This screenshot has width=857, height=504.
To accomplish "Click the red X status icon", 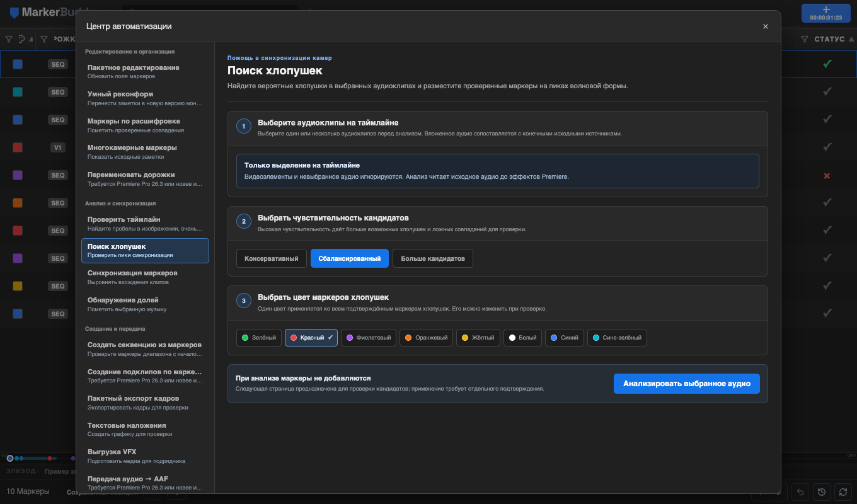I will click(x=827, y=175).
